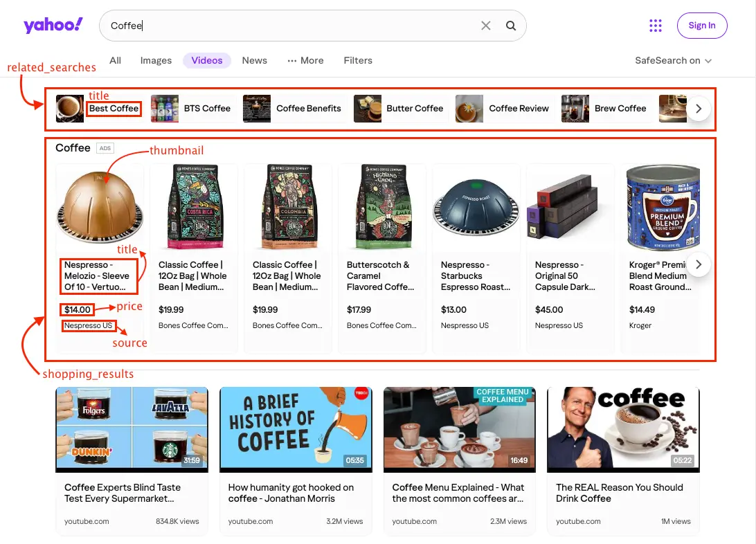This screenshot has height=544, width=756.
Task: Play the Coffee Menu Explained video thumbnail
Action: tap(460, 429)
